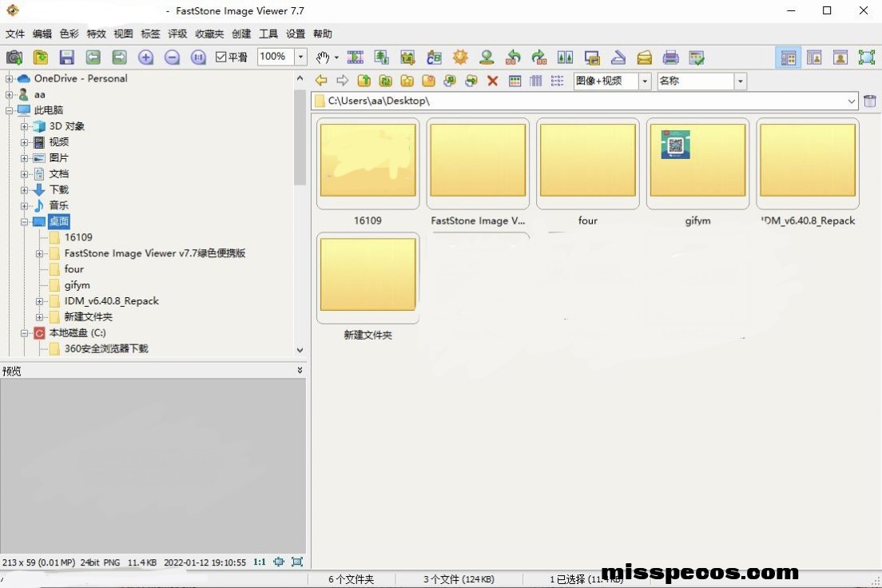Image resolution: width=882 pixels, height=588 pixels.
Task: Collapse the 桌面 tree node
Action: (x=25, y=221)
